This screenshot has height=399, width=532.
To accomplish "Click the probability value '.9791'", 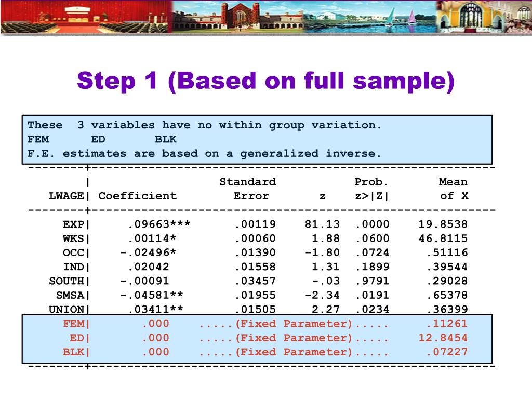I will coord(372,281).
